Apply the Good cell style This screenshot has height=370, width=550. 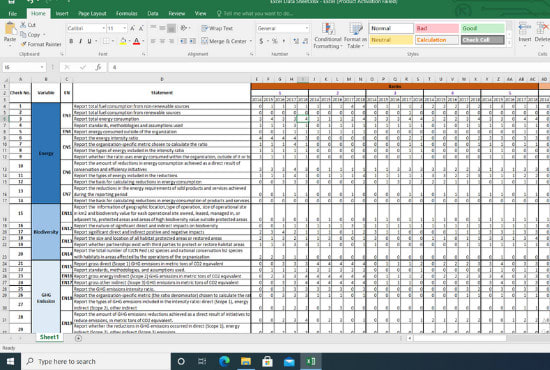[483, 28]
